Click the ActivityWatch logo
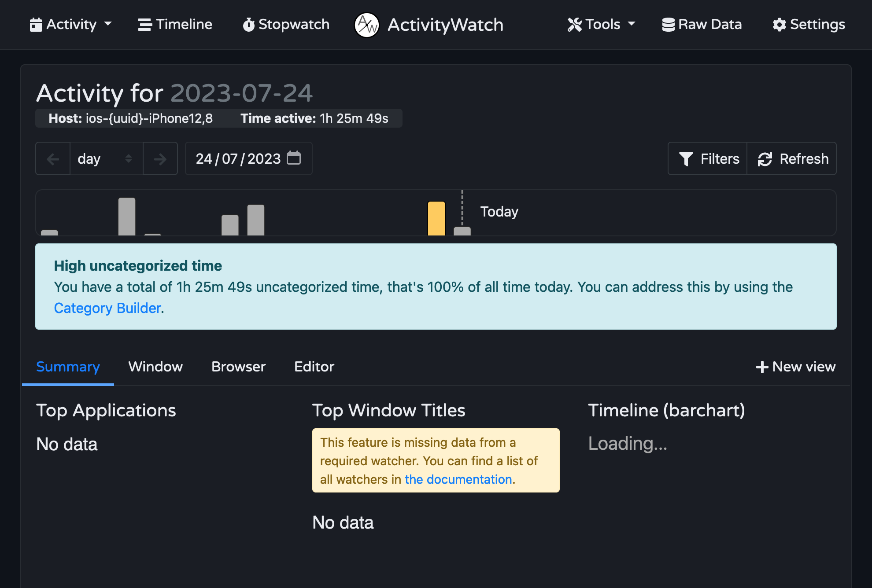The height and width of the screenshot is (588, 872). tap(366, 25)
